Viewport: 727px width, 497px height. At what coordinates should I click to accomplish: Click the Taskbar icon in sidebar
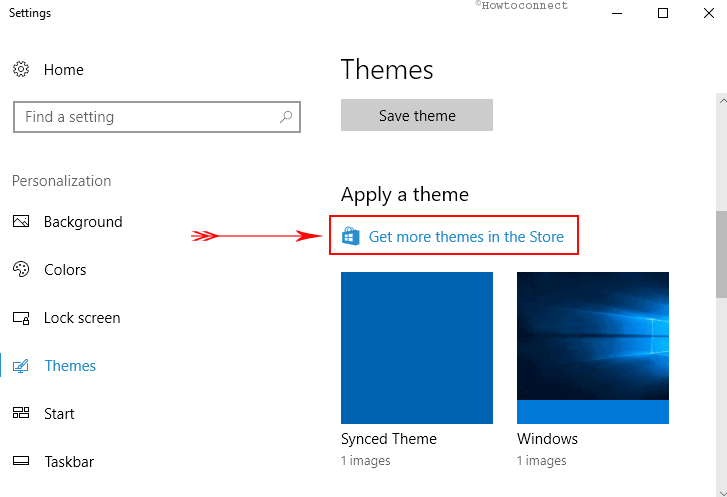coord(21,461)
